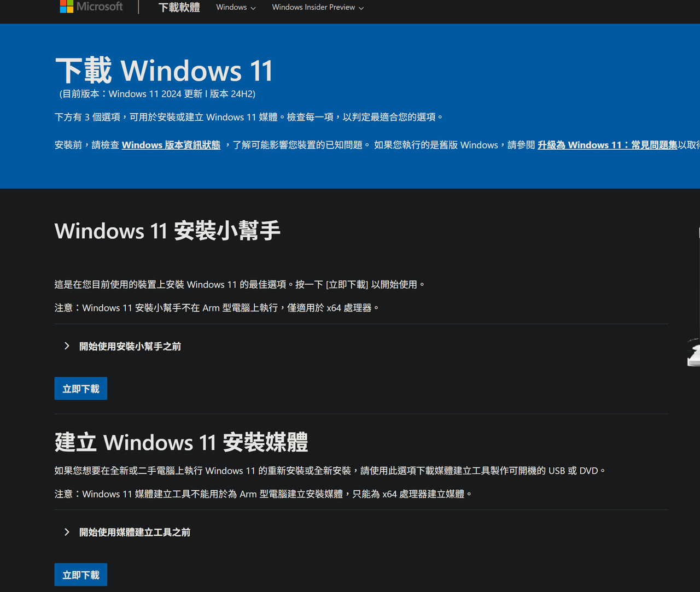
Task: Click the 目前版本 24H2 version text
Action: click(157, 94)
